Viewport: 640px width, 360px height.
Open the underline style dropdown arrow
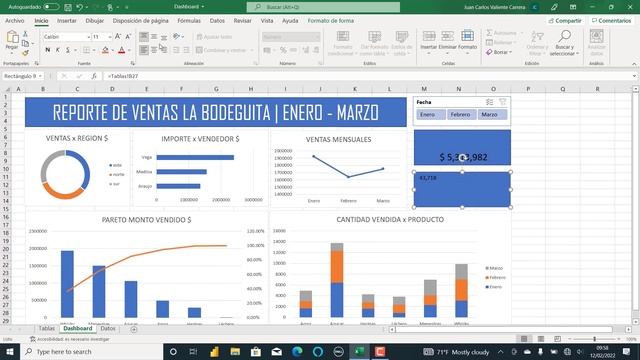click(75, 50)
